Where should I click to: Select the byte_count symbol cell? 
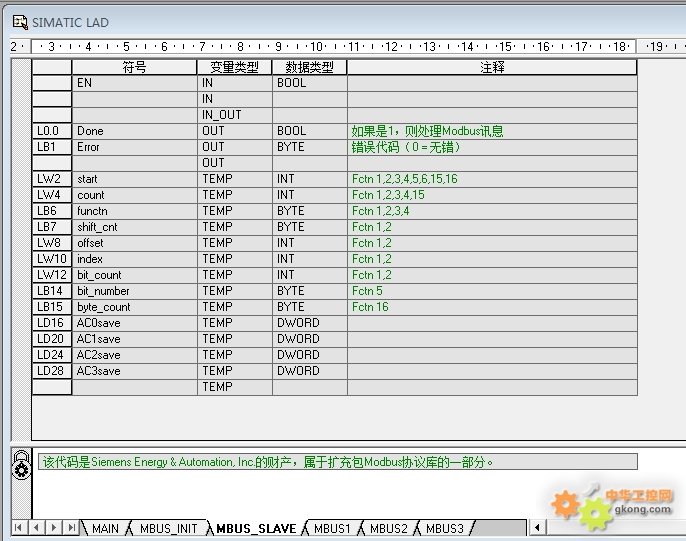coord(134,307)
